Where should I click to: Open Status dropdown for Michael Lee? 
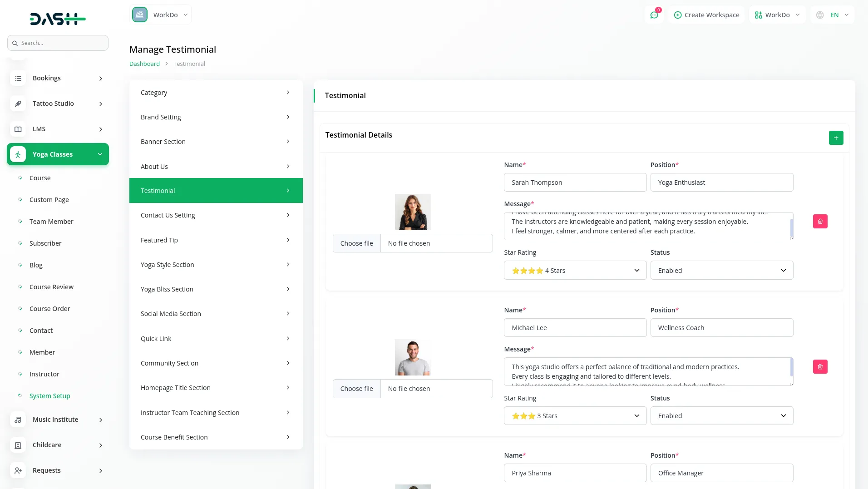tap(721, 416)
